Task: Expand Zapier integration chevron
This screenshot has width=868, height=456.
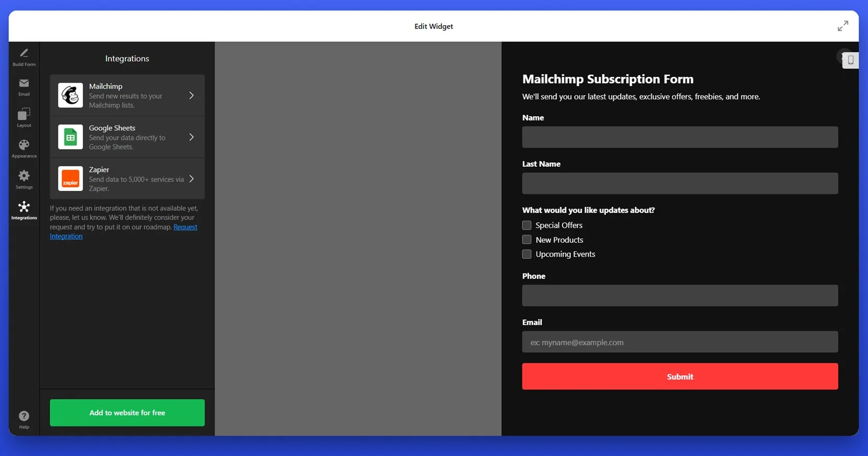Action: tap(191, 179)
